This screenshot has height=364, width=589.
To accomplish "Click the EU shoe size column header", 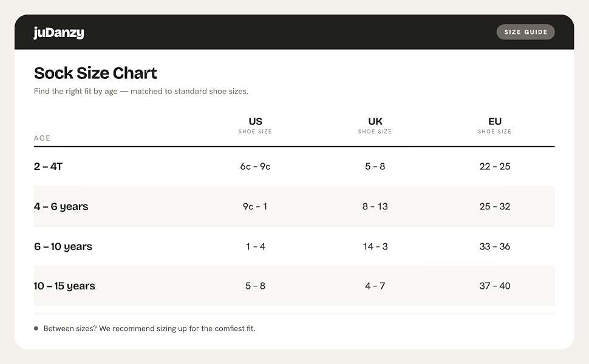I will coord(495,126).
